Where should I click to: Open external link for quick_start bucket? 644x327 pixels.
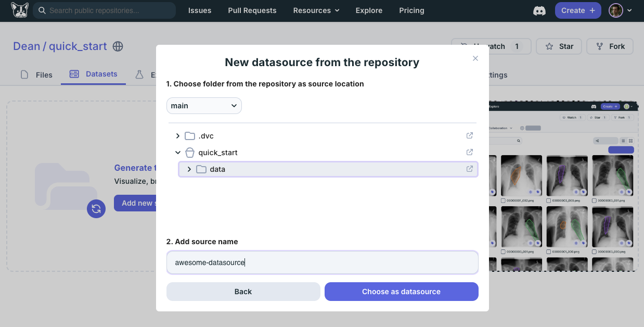coord(469,153)
